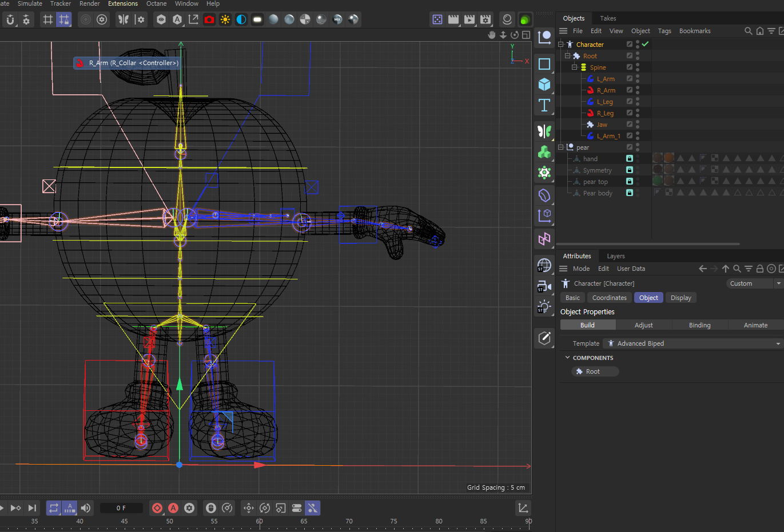Click the viewport pan hand icon

coord(492,35)
